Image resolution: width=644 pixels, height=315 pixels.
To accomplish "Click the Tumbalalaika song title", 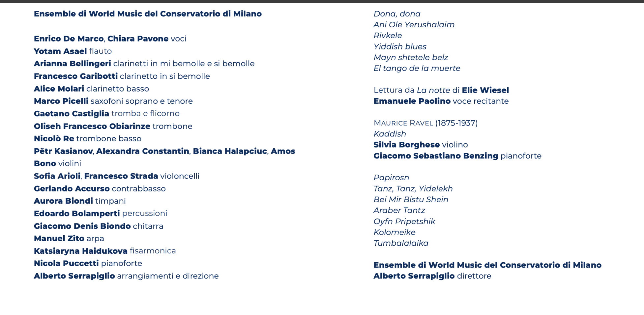I will tap(401, 243).
